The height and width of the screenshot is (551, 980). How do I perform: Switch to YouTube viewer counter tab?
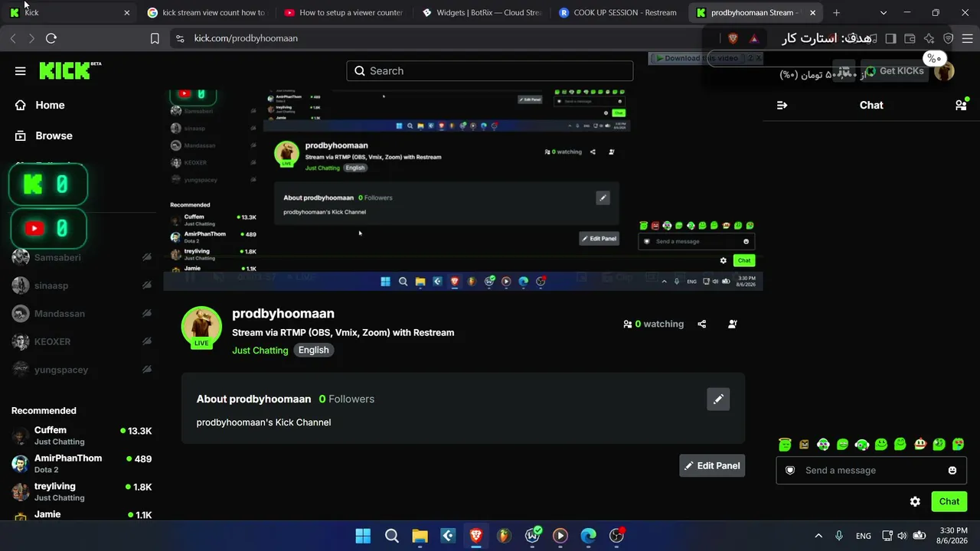tap(345, 13)
